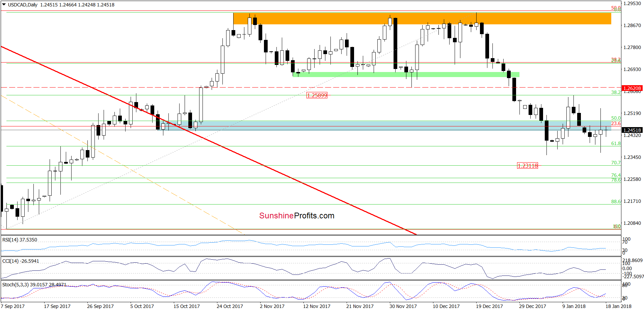This screenshot has width=644, height=311.
Task: Open the USDCAD chart dropdown triangle
Action: click(x=4, y=5)
